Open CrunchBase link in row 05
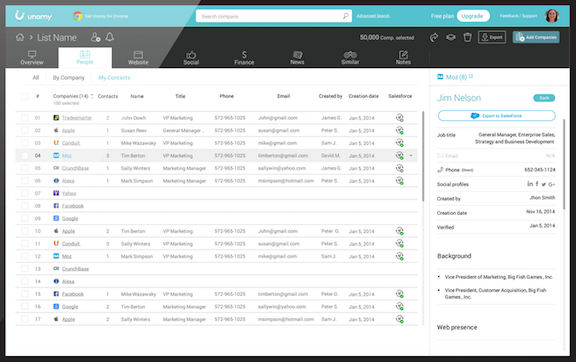 (x=75, y=168)
